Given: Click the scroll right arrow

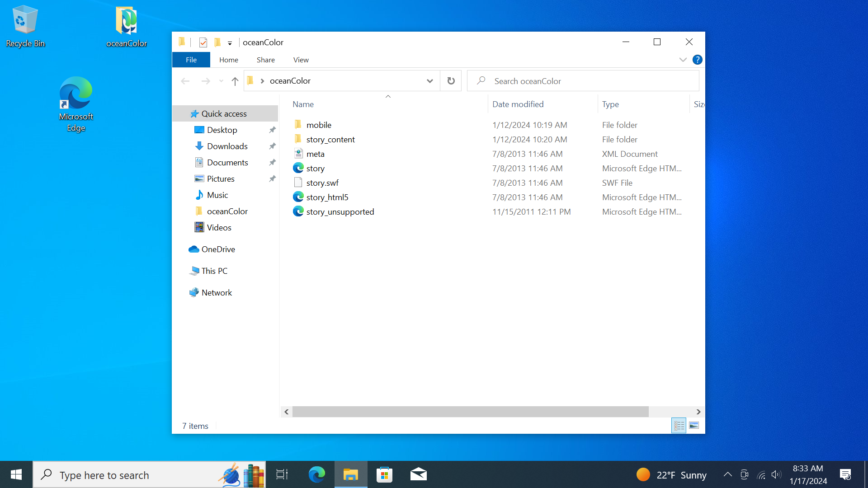Looking at the screenshot, I should click(x=698, y=412).
